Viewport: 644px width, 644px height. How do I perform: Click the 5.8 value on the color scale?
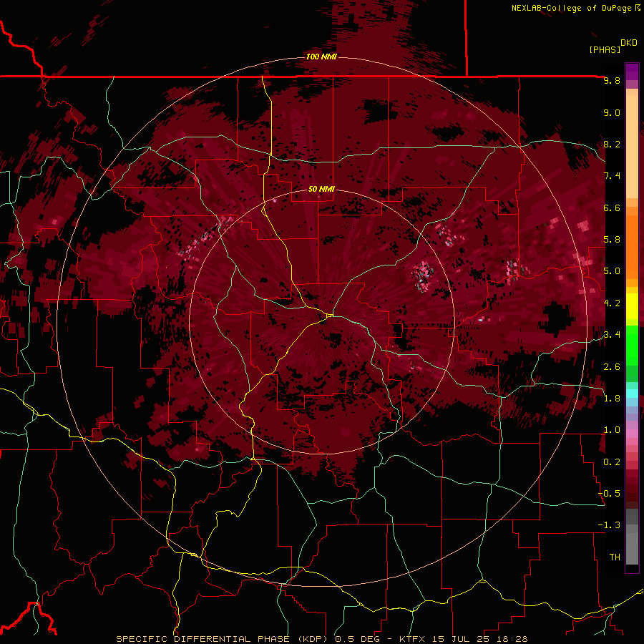pos(612,240)
